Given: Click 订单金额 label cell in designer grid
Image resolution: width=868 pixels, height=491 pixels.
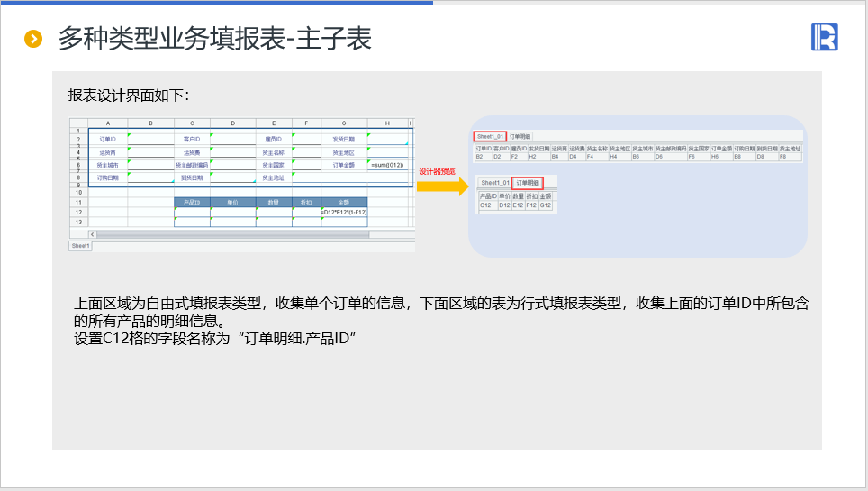Looking at the screenshot, I should tap(344, 165).
